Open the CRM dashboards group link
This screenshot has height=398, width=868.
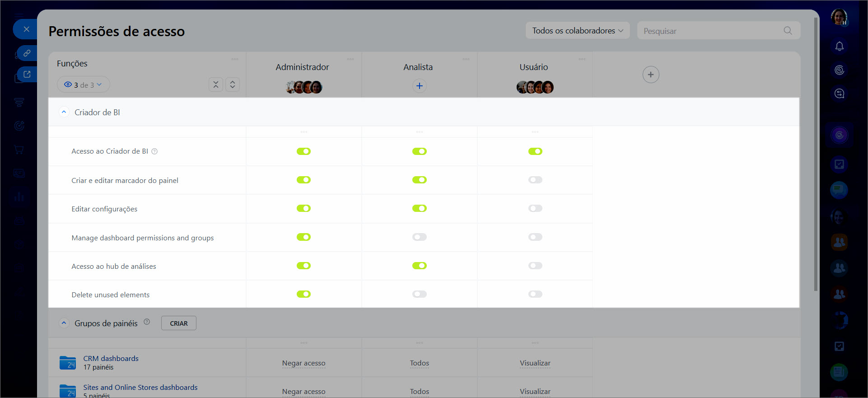point(111,358)
